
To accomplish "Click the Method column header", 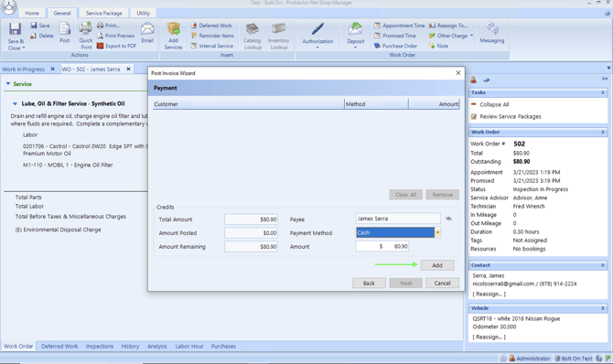I will (x=376, y=104).
